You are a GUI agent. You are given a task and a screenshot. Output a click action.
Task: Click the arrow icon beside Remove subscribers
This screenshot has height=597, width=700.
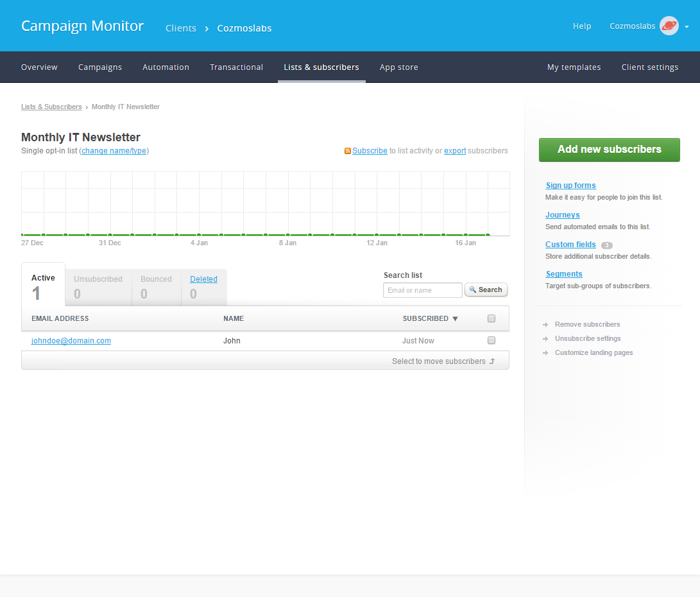545,325
